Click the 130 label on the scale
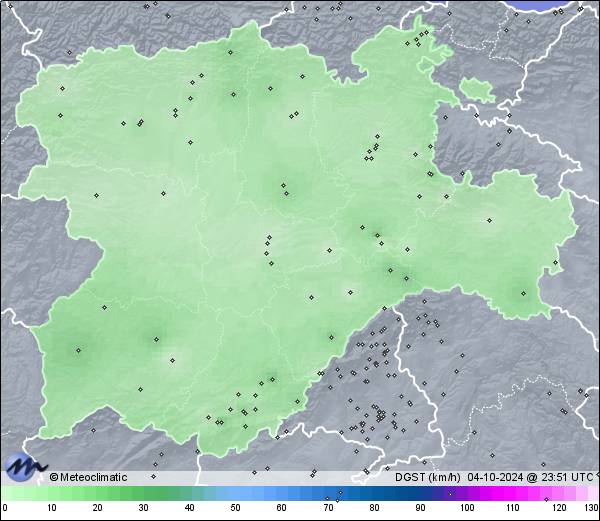 tap(592, 508)
